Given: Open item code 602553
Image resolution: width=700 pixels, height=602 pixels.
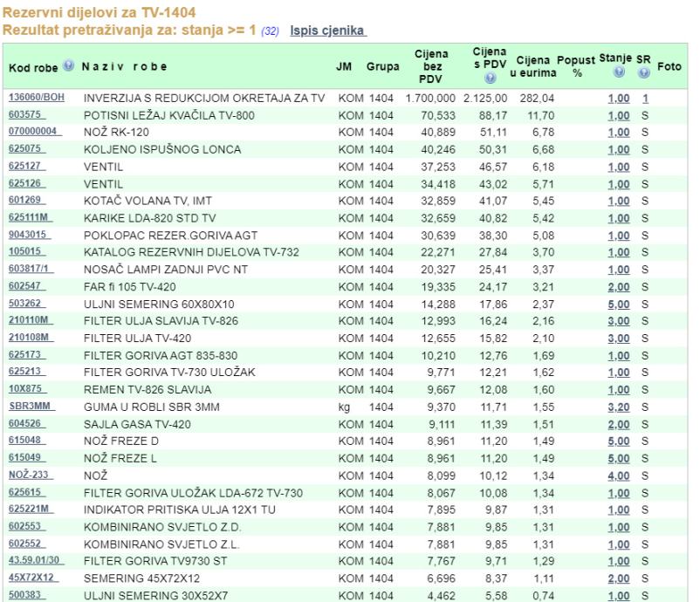Looking at the screenshot, I should point(26,526).
